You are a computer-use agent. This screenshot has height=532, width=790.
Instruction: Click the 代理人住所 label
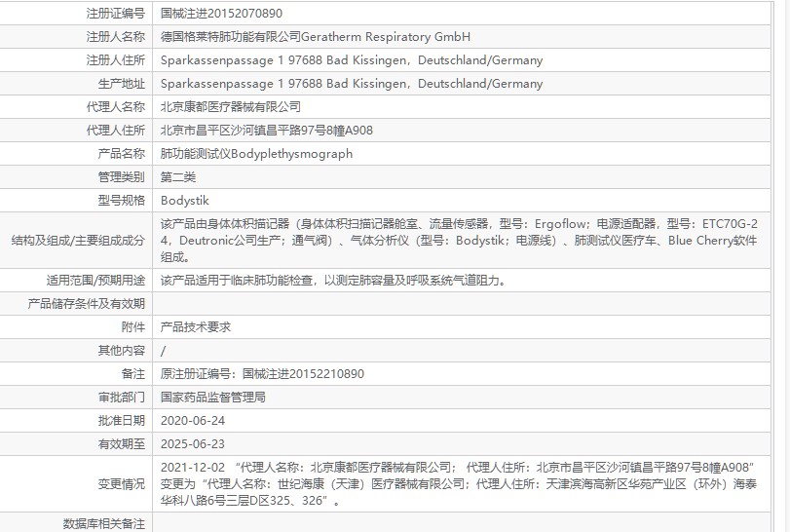(x=115, y=130)
